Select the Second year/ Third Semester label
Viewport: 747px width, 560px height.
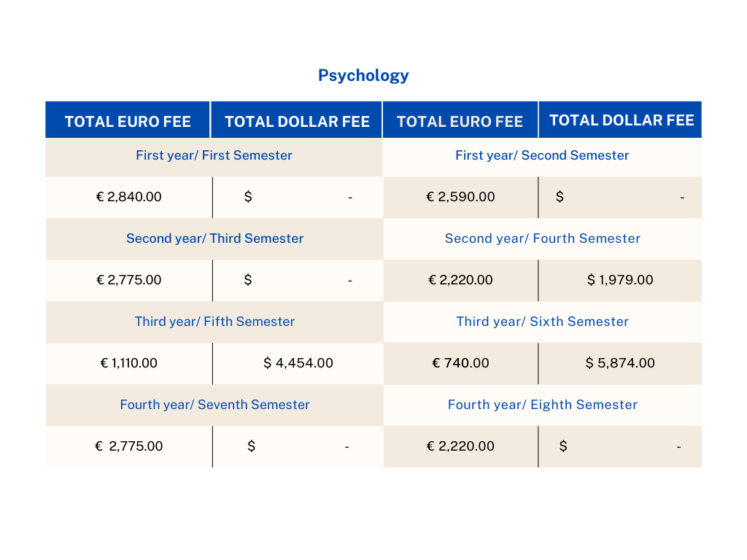coord(214,238)
